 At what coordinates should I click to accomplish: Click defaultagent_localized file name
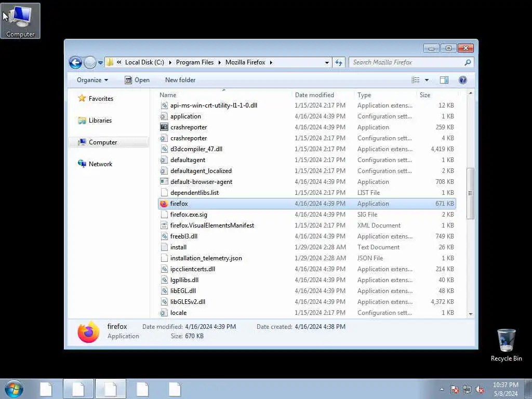201,171
